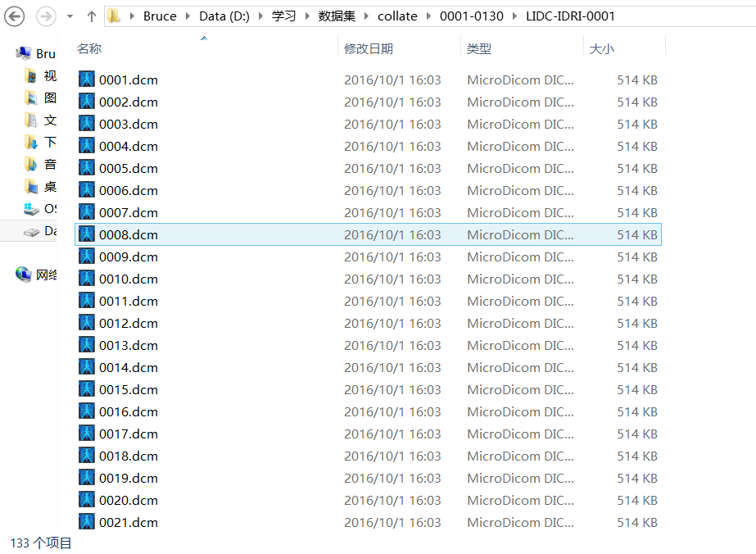Open Pictures folder in navigation pane

tap(40, 98)
